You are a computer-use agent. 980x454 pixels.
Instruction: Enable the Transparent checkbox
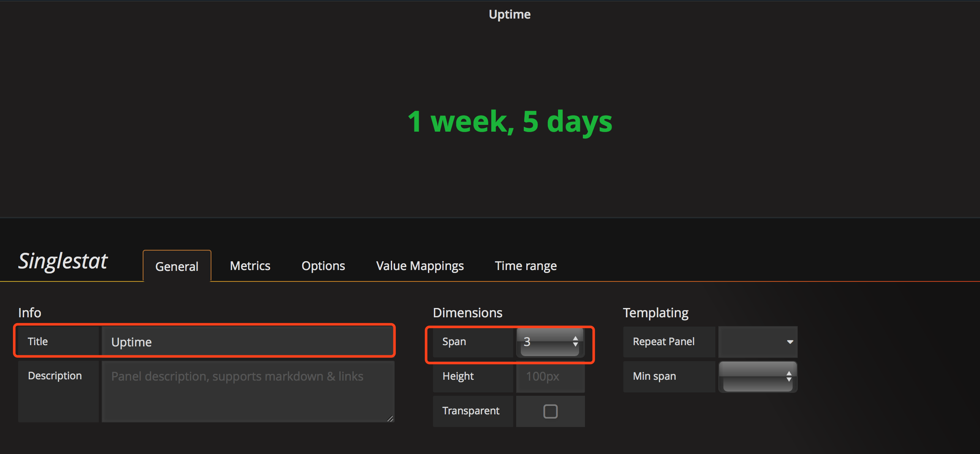tap(550, 411)
